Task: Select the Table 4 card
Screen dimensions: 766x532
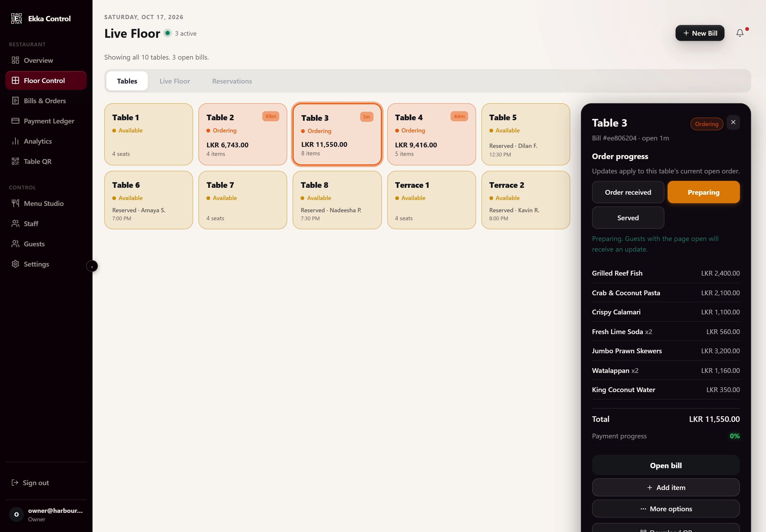Action: [x=431, y=134]
